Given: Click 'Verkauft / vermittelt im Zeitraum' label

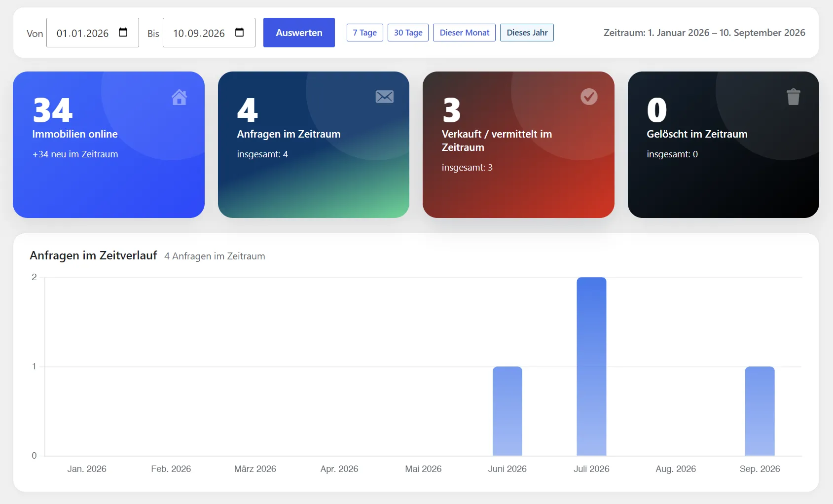Looking at the screenshot, I should (x=497, y=141).
